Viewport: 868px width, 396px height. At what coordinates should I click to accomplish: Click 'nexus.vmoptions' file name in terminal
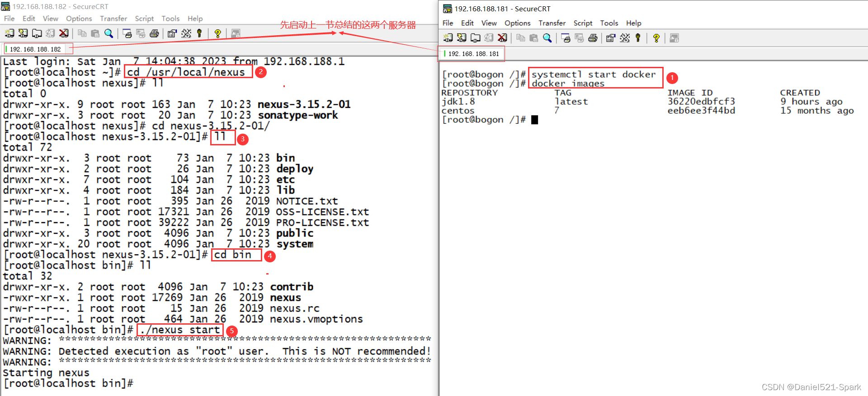tap(316, 319)
